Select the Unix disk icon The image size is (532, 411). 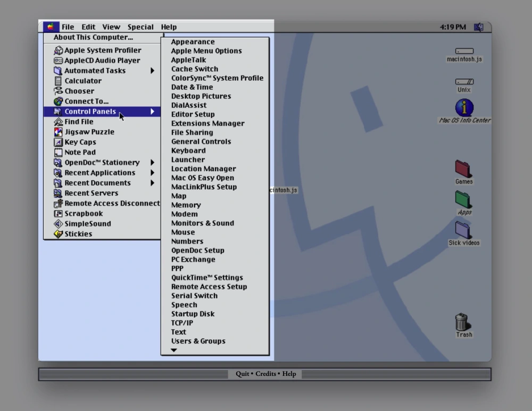464,81
